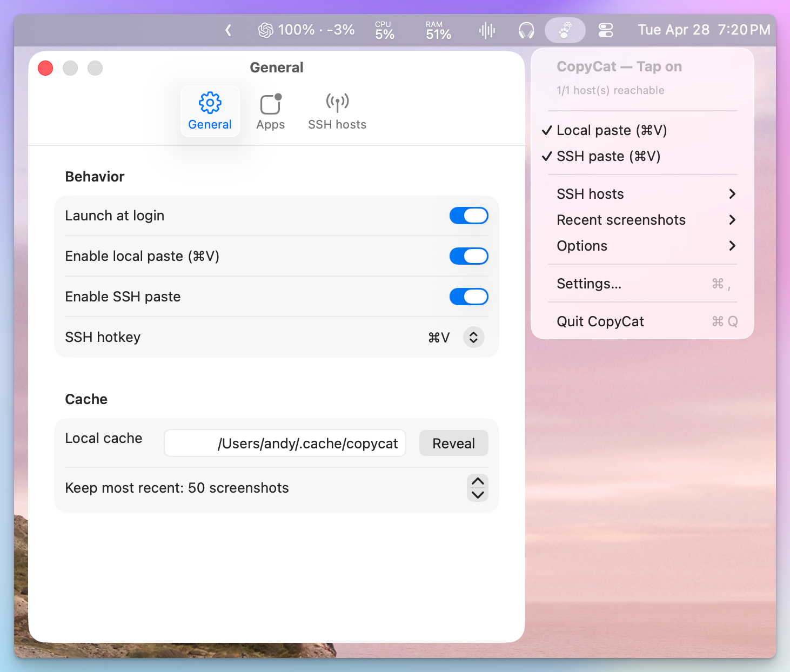Disable the Enable local paste switch
Screen dimensions: 790x672
tap(468, 256)
